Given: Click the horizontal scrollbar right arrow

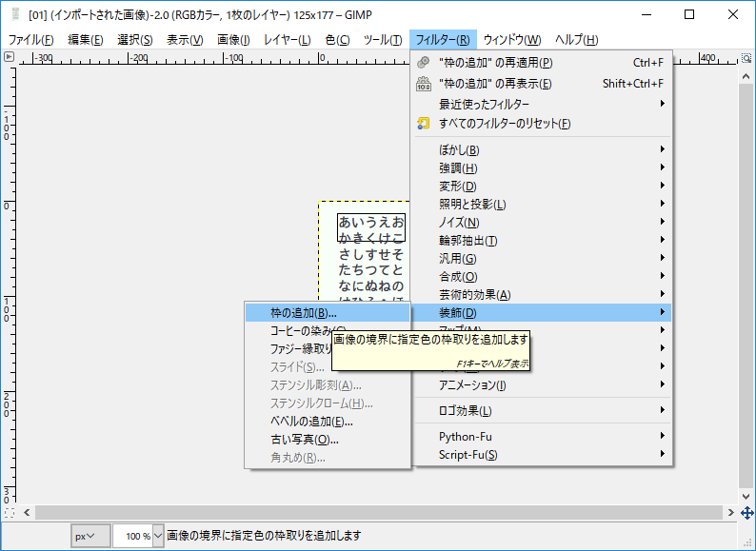Looking at the screenshot, I should pyautogui.click(x=731, y=512).
